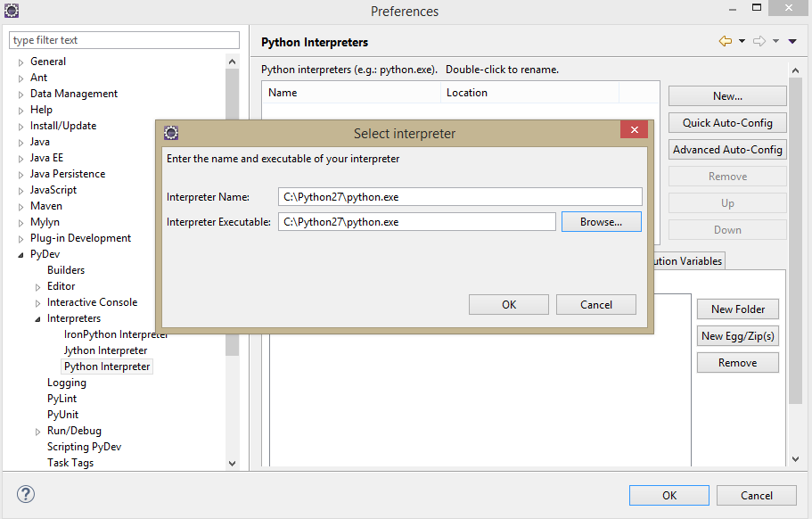Open the help question mark icon
812x519 pixels.
(x=25, y=494)
